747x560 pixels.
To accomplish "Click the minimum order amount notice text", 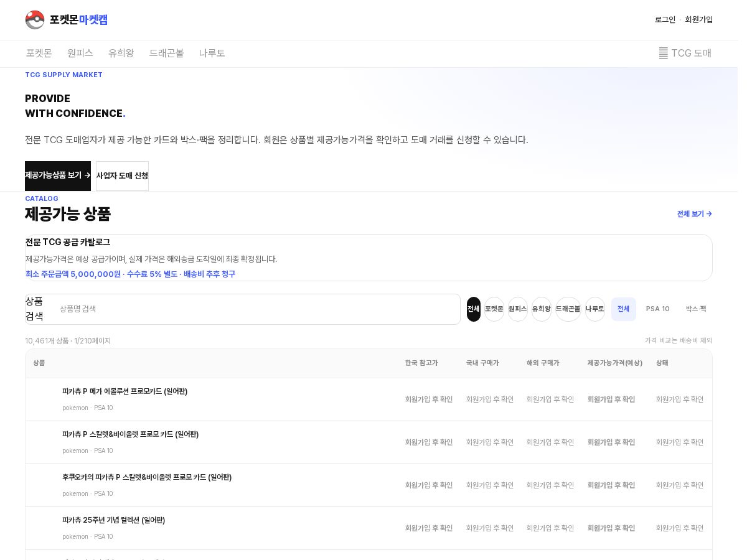I will pyautogui.click(x=131, y=274).
